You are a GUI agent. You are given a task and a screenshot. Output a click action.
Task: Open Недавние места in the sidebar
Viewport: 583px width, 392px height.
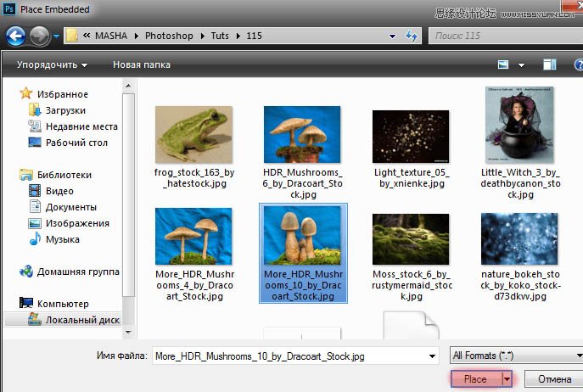(81, 126)
